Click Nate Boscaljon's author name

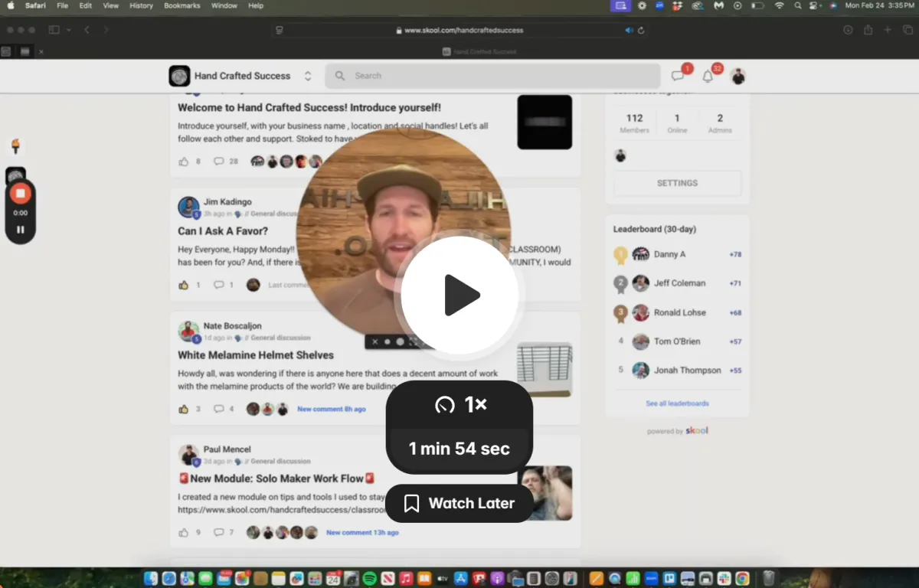click(232, 326)
